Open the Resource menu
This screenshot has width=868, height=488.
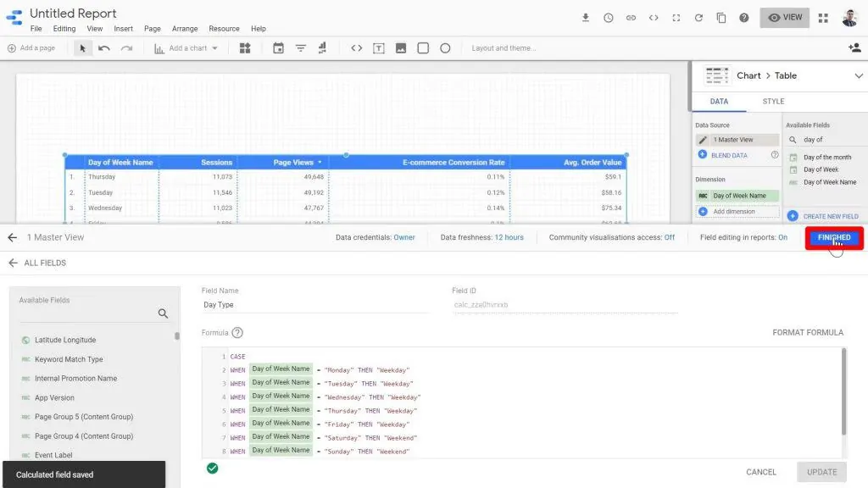coord(224,28)
